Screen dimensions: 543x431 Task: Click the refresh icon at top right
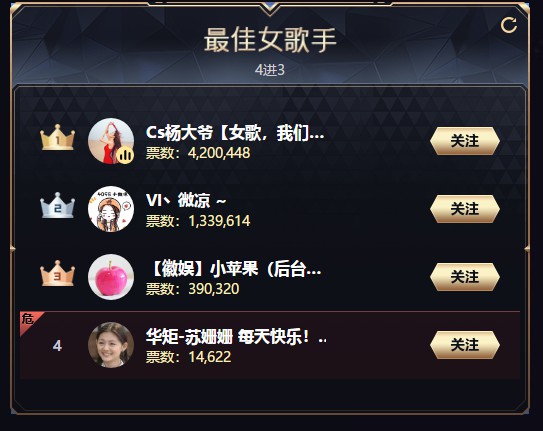click(x=509, y=25)
